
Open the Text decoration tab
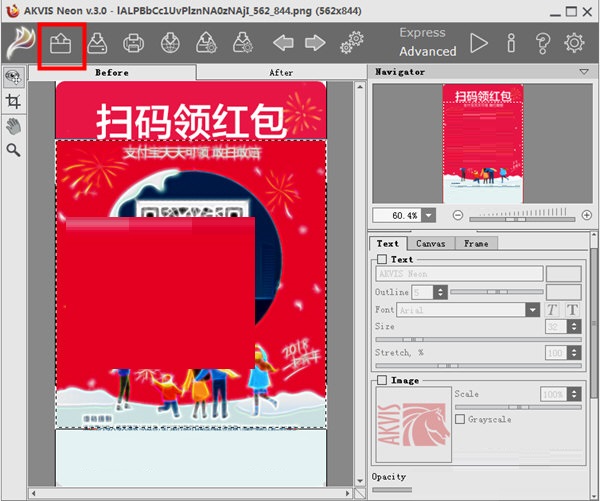click(x=388, y=243)
